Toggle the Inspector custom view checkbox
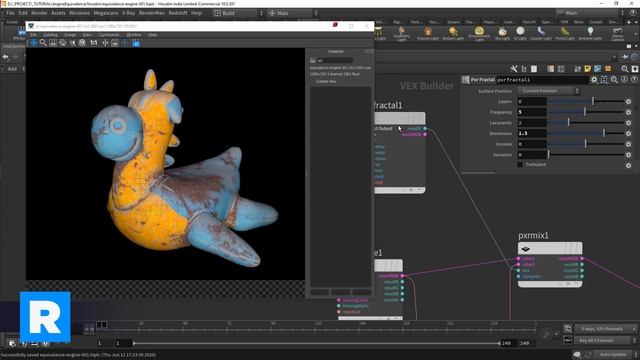Viewport: 640px width, 360px height. coord(313,82)
